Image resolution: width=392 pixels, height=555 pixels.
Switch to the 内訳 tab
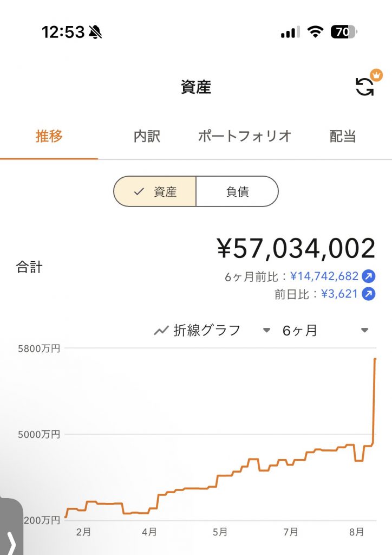tap(147, 136)
